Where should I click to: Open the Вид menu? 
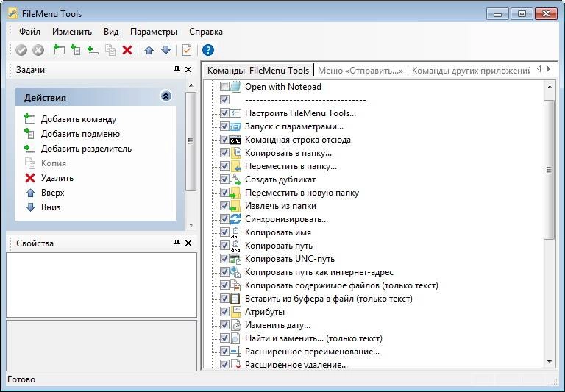[111, 32]
